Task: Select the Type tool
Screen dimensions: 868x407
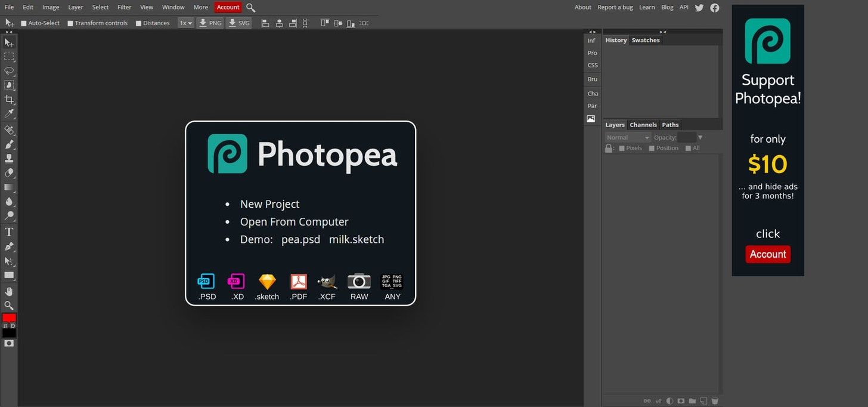Action: [9, 232]
